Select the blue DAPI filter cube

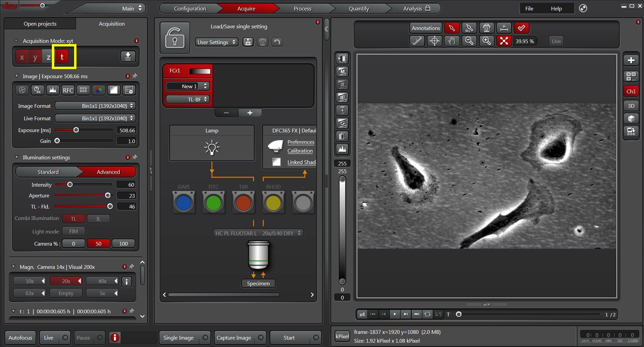tap(184, 203)
